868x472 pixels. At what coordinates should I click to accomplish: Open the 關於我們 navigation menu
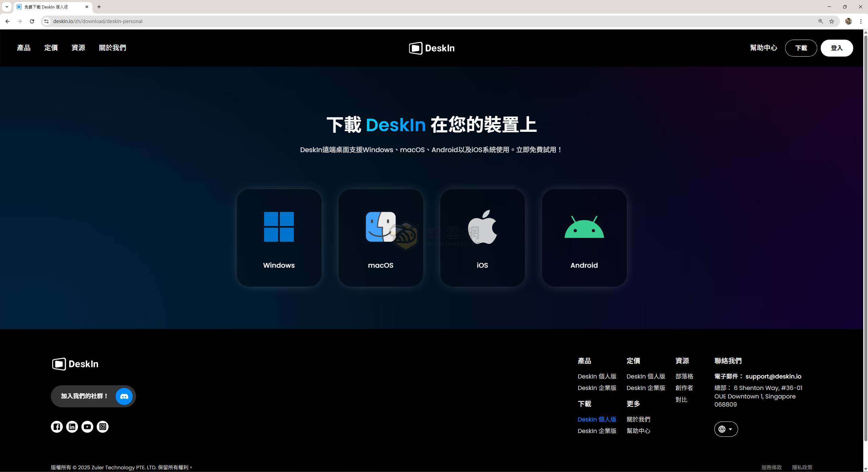point(112,48)
